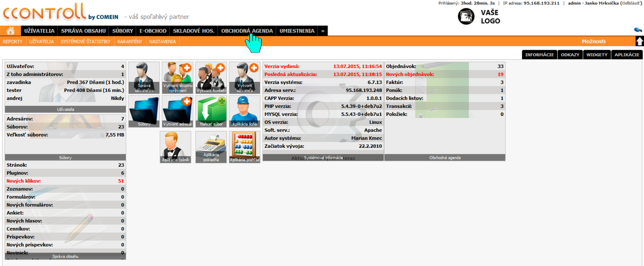This screenshot has width=644, height=266.
Task: Open the E-OBCHOD menu
Action: coord(153,31)
